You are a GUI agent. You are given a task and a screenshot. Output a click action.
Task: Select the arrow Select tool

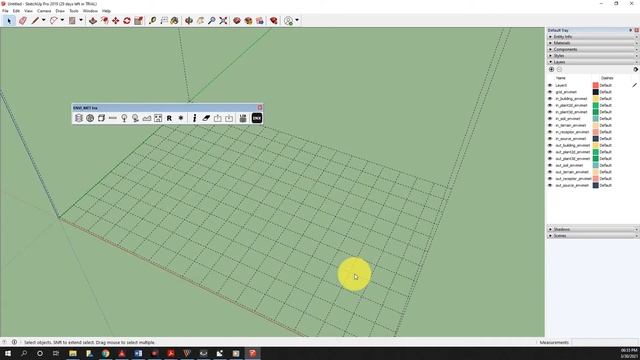[9, 20]
